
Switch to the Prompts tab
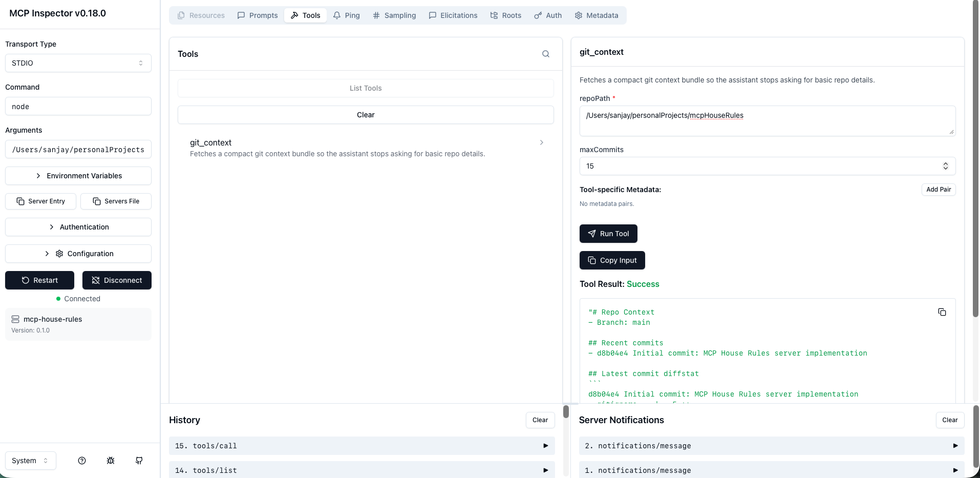[x=257, y=15]
